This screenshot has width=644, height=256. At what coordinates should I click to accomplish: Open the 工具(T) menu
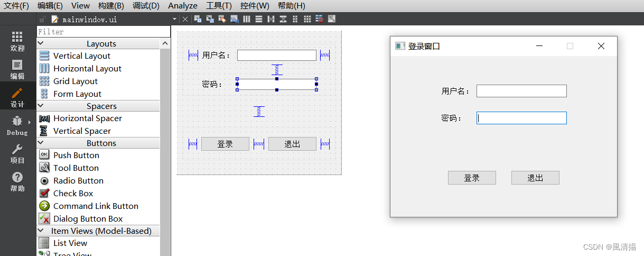[x=219, y=6]
